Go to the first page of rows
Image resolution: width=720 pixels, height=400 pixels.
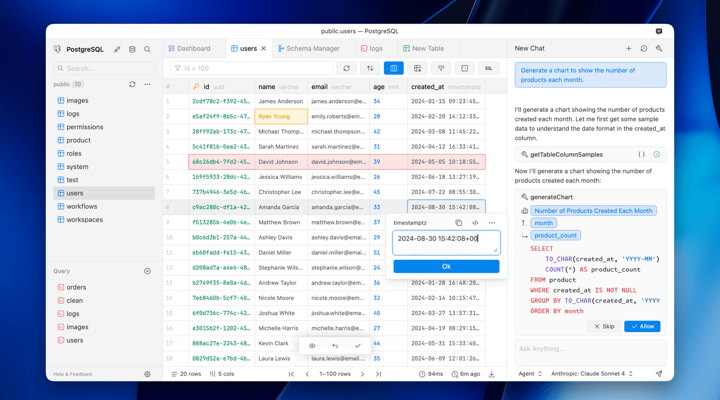tap(291, 374)
